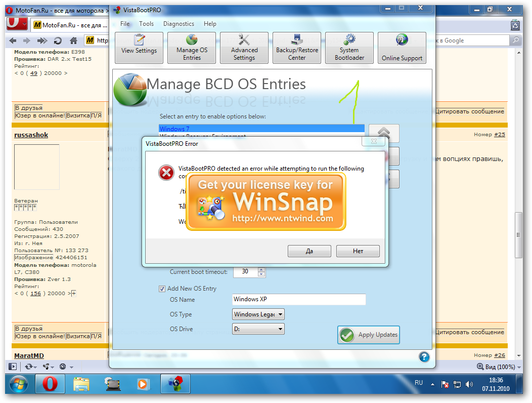Expand the OS Drive dropdown
The height and width of the screenshot is (403, 532).
(258, 329)
